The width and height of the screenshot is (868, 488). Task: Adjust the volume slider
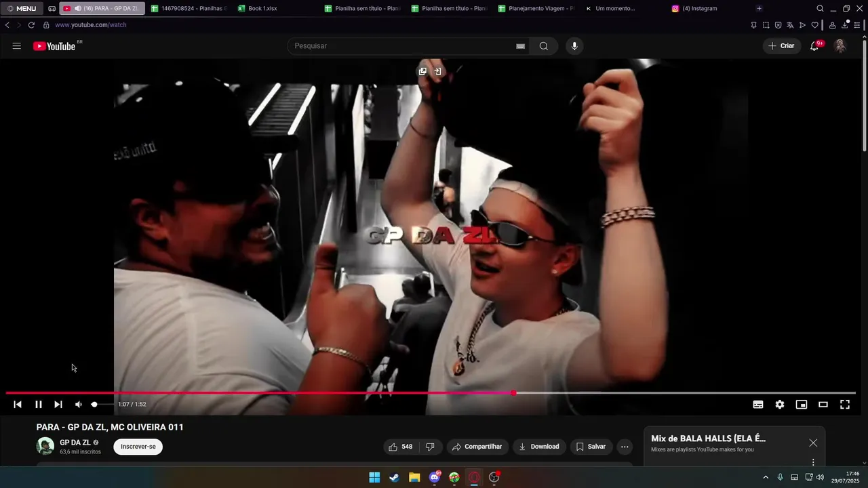click(102, 405)
